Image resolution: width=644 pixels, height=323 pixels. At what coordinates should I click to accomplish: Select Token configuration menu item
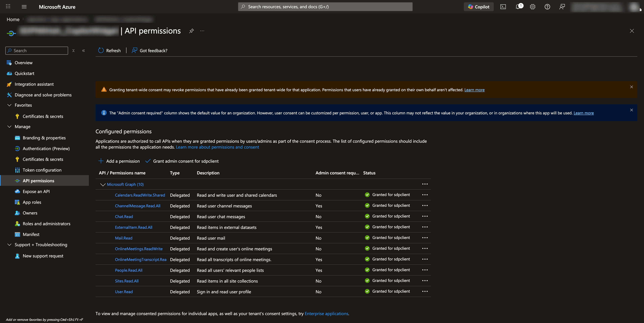click(x=42, y=170)
